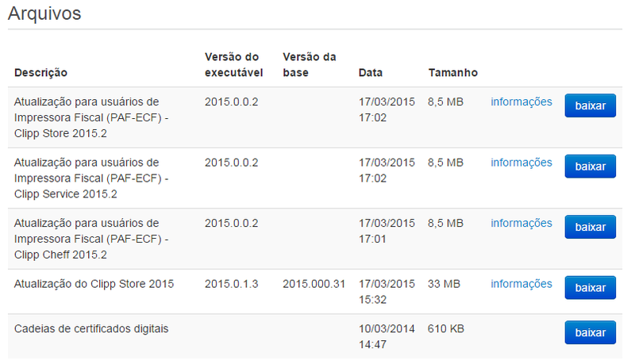
Task: Click the Tamanho column header
Action: click(452, 73)
